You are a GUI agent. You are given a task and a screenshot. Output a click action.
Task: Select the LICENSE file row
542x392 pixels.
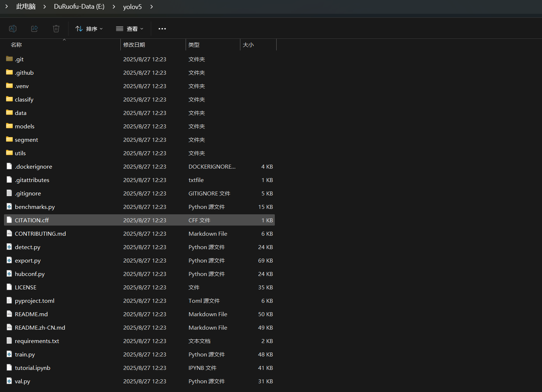[25, 287]
